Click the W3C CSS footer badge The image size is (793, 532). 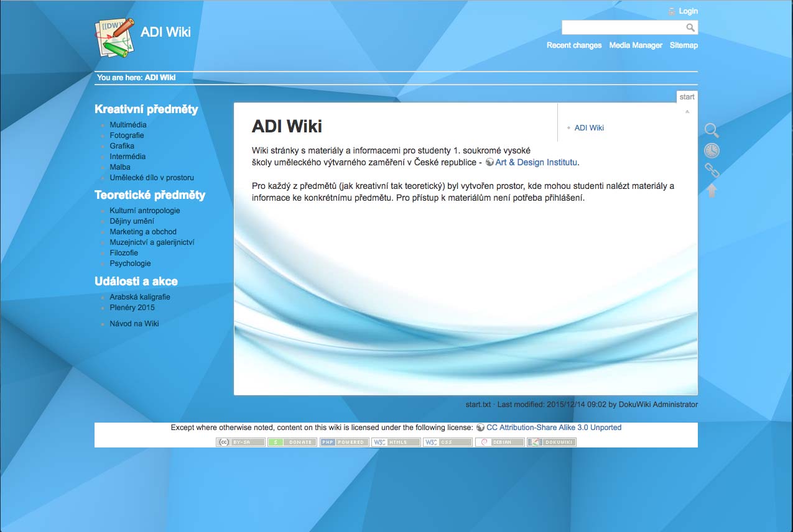click(448, 443)
